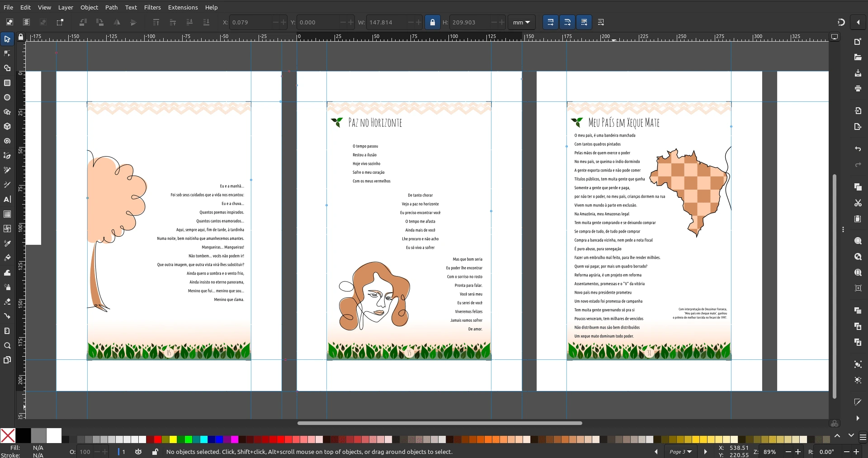The image size is (868, 458).
Task: Select the Node edit tool
Action: click(7, 53)
